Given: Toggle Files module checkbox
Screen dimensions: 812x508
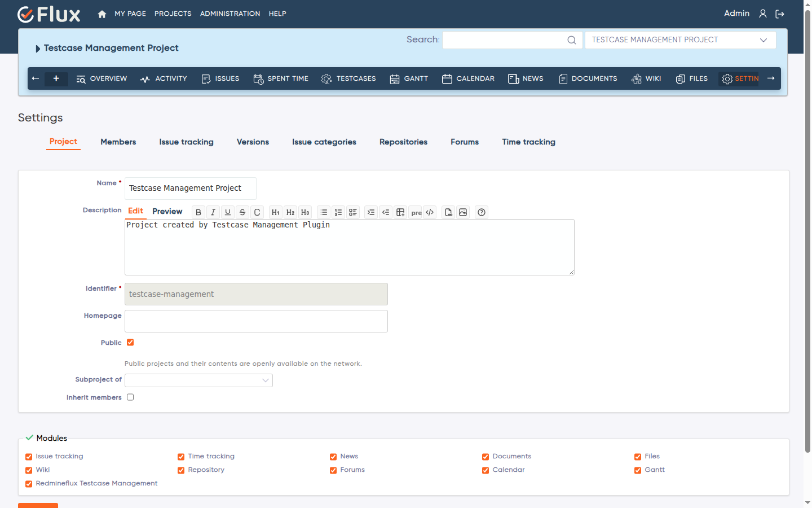Looking at the screenshot, I should pos(638,457).
